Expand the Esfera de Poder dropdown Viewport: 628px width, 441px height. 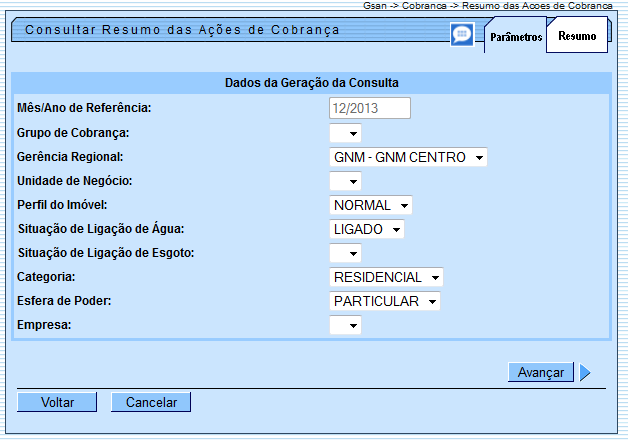click(385, 301)
